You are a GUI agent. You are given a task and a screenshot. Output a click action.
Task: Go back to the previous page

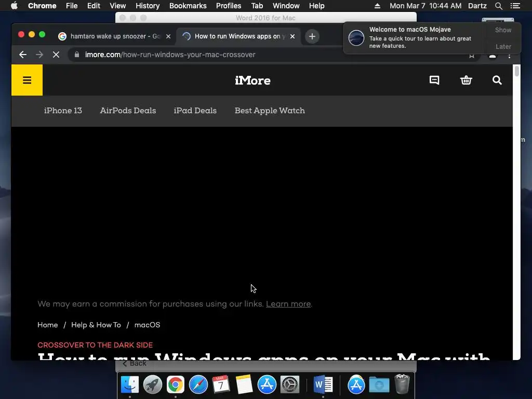(x=23, y=55)
